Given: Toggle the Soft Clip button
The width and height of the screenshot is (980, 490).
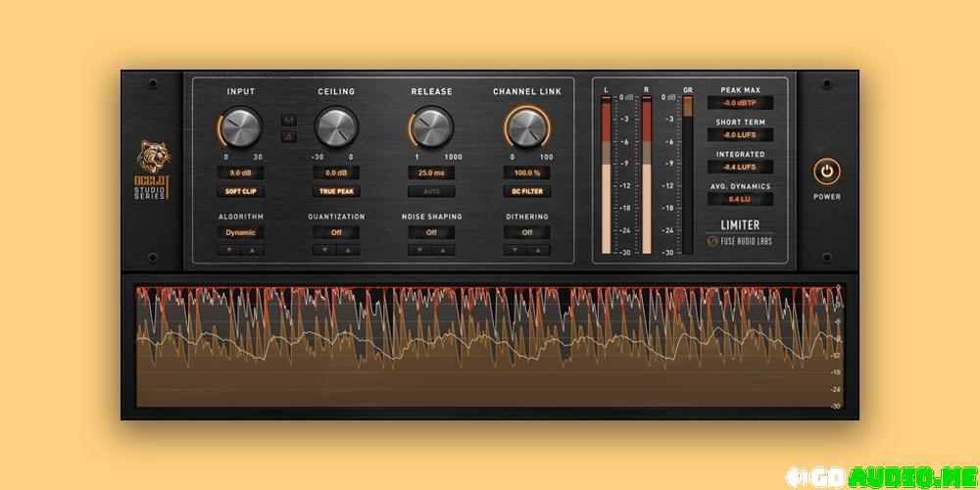Looking at the screenshot, I should click(x=241, y=191).
